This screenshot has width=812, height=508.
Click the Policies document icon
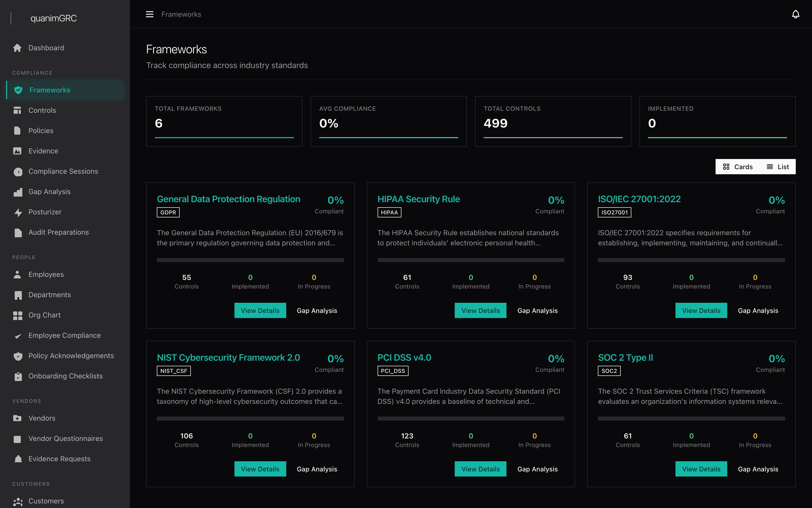(x=18, y=131)
